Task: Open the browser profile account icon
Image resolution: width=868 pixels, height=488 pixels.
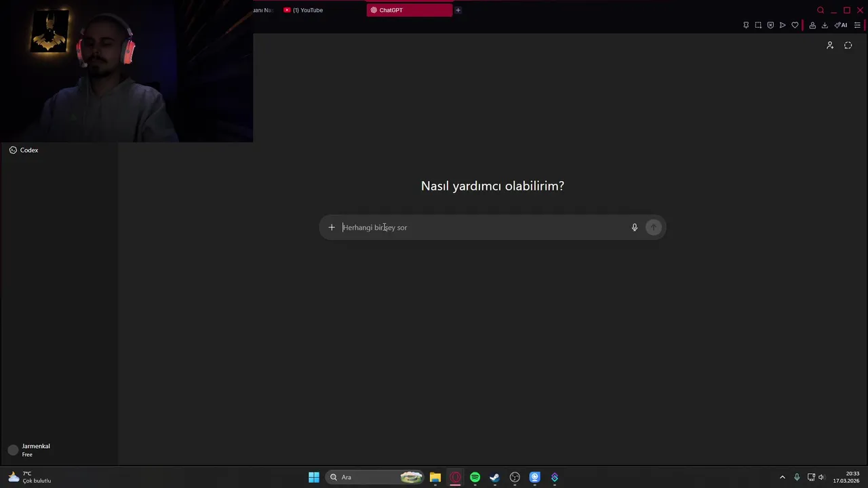Action: [812, 25]
